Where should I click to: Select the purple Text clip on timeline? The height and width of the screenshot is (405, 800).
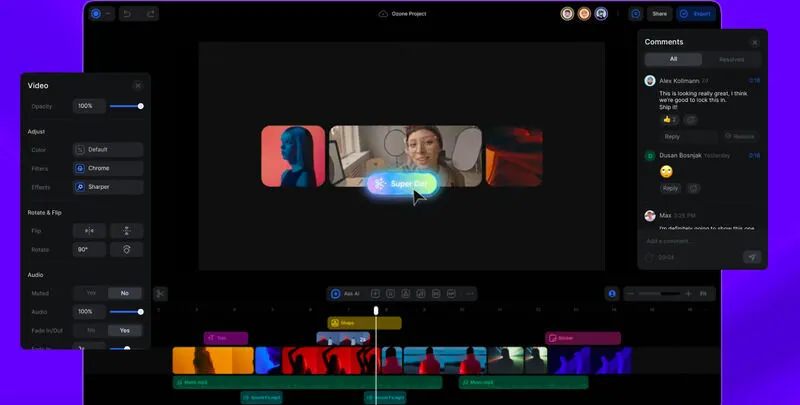[x=226, y=338]
